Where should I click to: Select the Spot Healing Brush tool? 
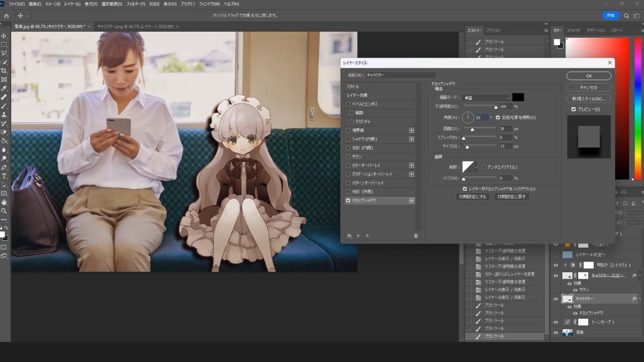[x=4, y=97]
